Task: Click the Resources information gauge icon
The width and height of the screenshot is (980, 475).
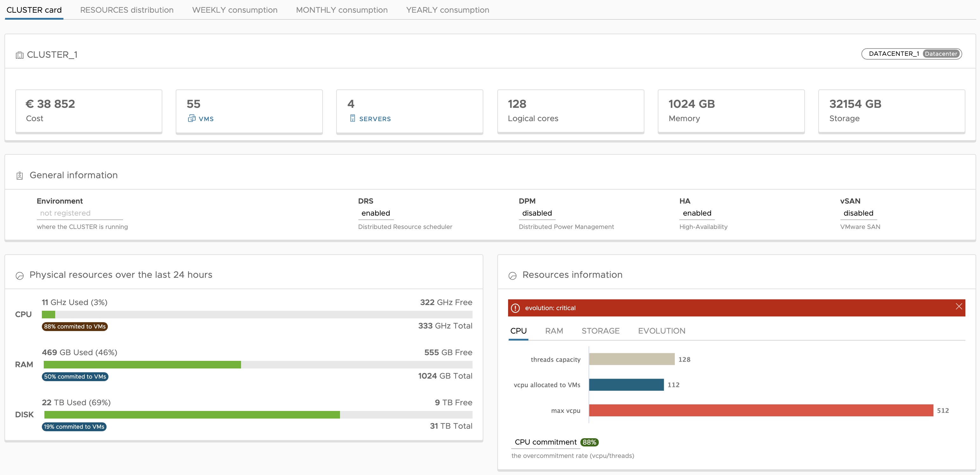Action: pyautogui.click(x=512, y=275)
